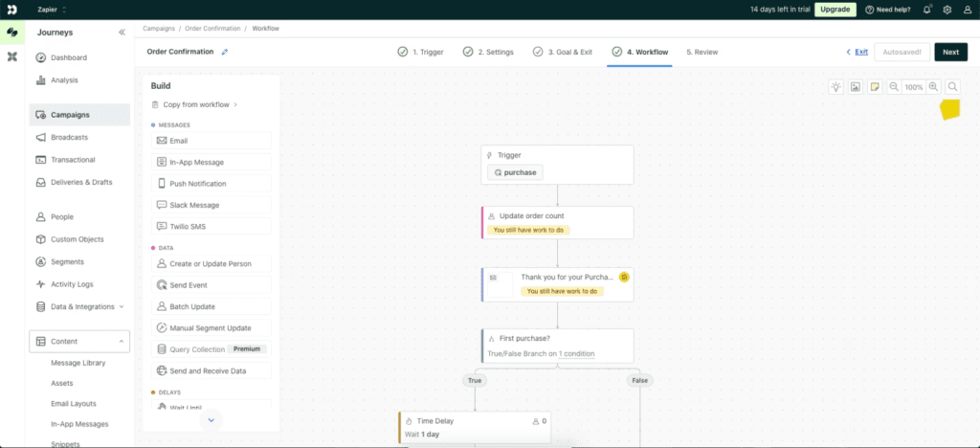
Task: Open the Update order count node
Action: 557,222
